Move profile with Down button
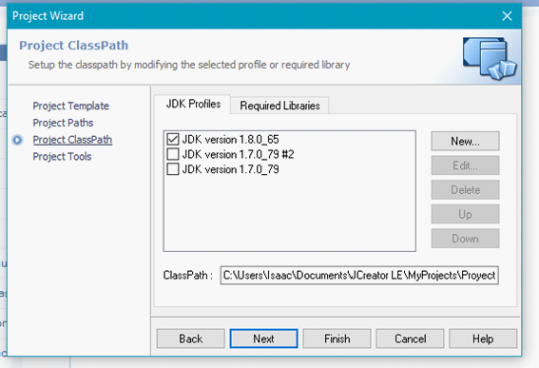Image resolution: width=539 pixels, height=368 pixels. [x=465, y=238]
